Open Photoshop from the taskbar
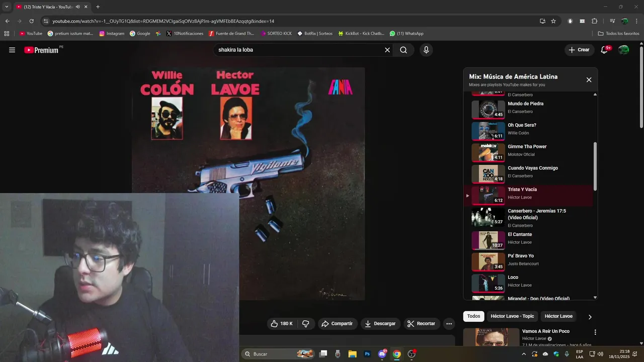The height and width of the screenshot is (362, 644). pos(367,354)
